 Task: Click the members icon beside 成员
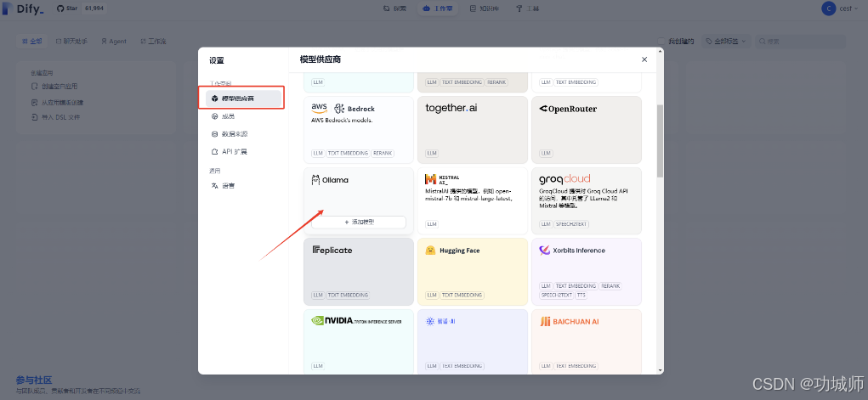pos(215,116)
